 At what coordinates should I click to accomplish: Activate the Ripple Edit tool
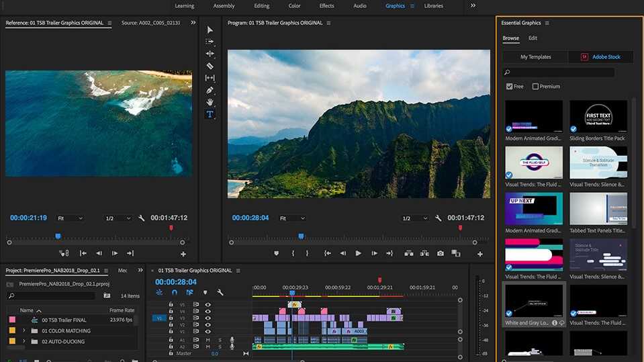coord(210,54)
